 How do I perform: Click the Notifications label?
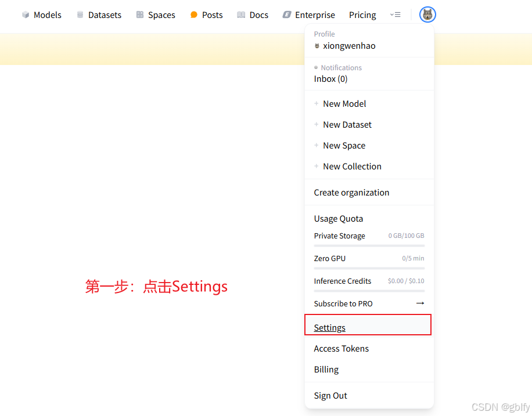pyautogui.click(x=341, y=67)
